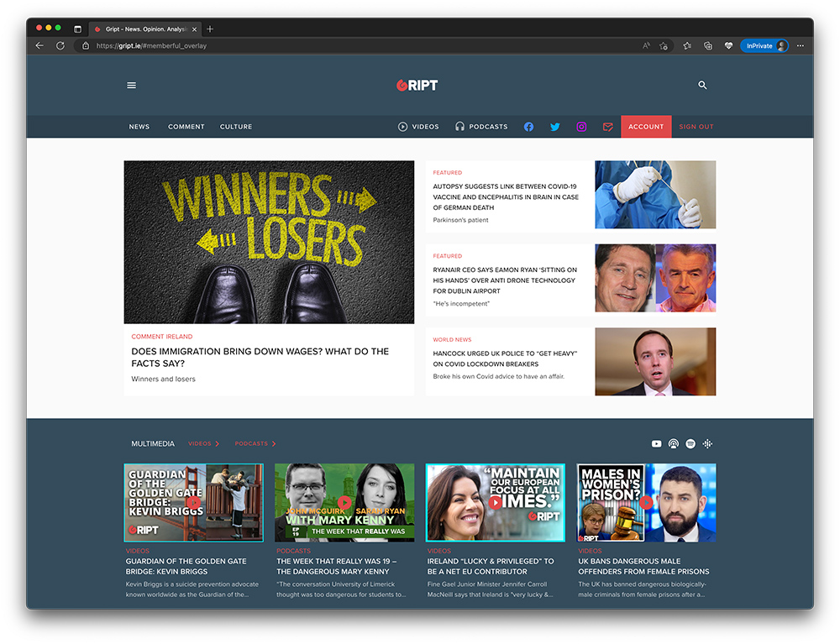Click the Apple Podcasts icon
The width and height of the screenshot is (840, 644).
674,443
